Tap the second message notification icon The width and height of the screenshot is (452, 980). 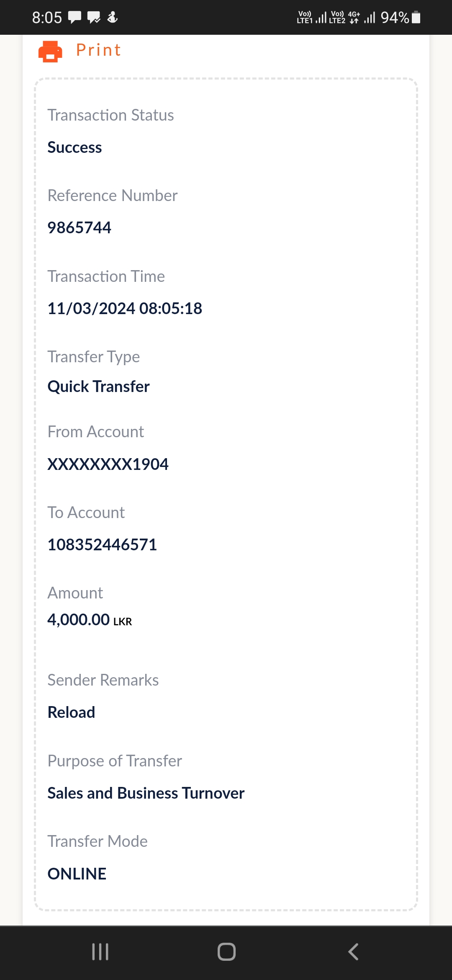pos(94,18)
